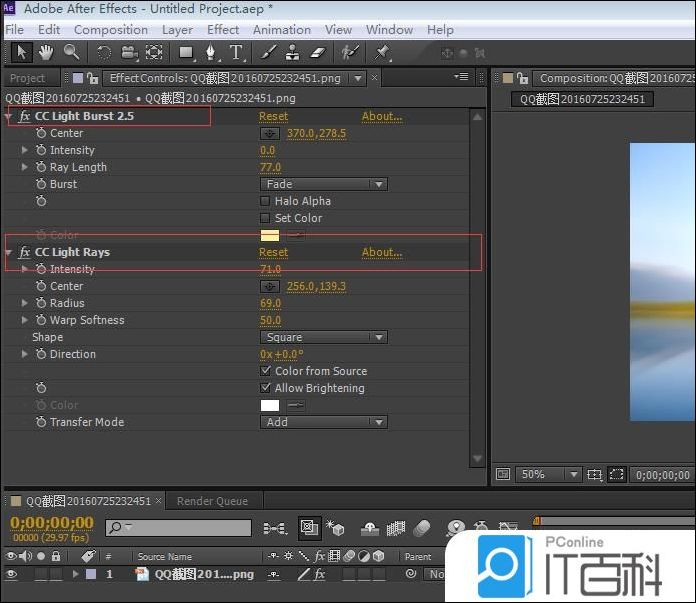Switch to the Render Queue tab
Image resolution: width=696 pixels, height=603 pixels.
pos(212,501)
